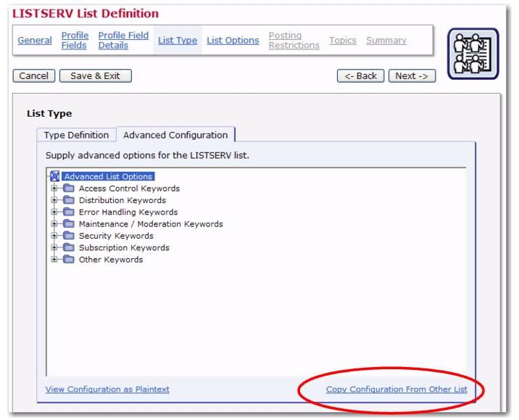519x420 pixels.
Task: Select the Access Control Keywords label
Action: [129, 188]
